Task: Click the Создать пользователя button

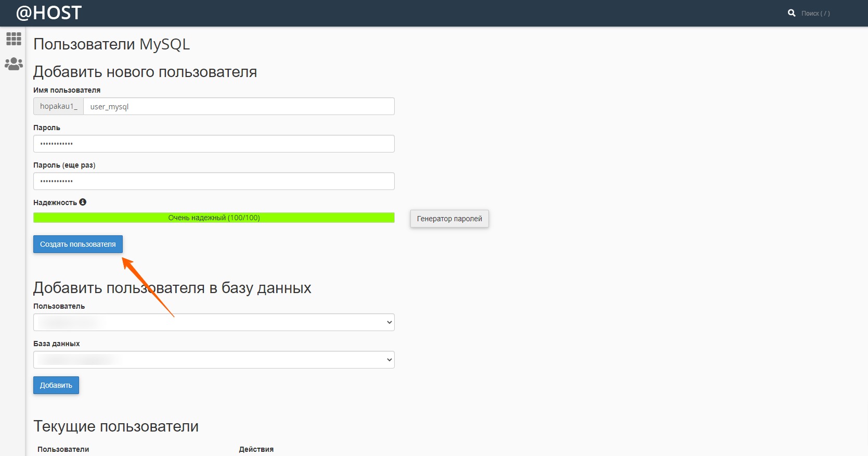Action: click(x=78, y=244)
